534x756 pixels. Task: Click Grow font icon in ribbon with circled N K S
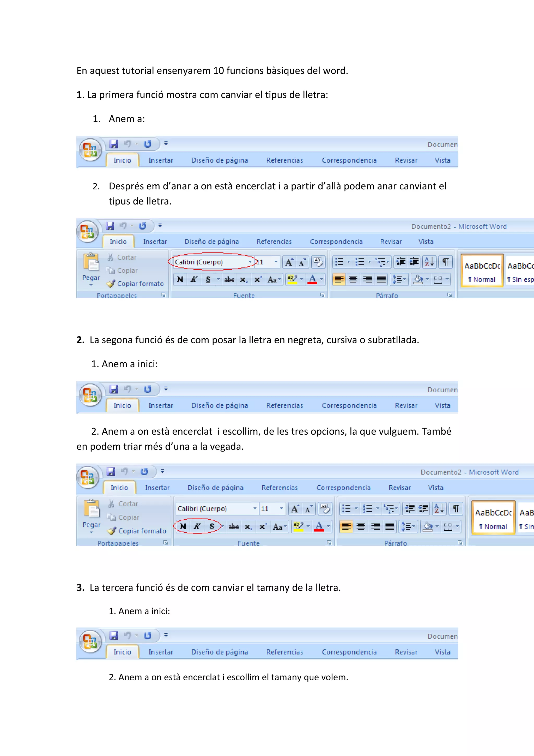coord(295,509)
